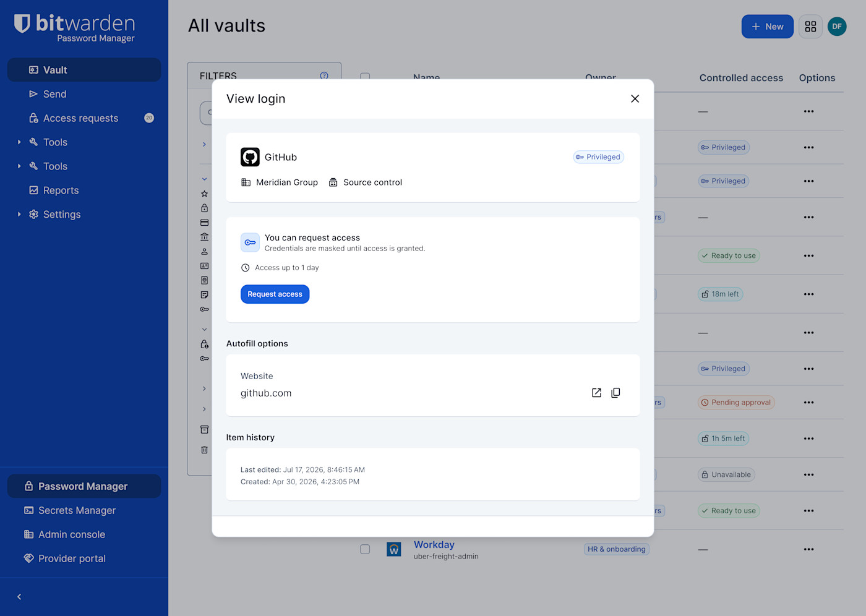This screenshot has width=866, height=616.
Task: Collapse the sidebar with the bottom chevron
Action: pyautogui.click(x=19, y=597)
